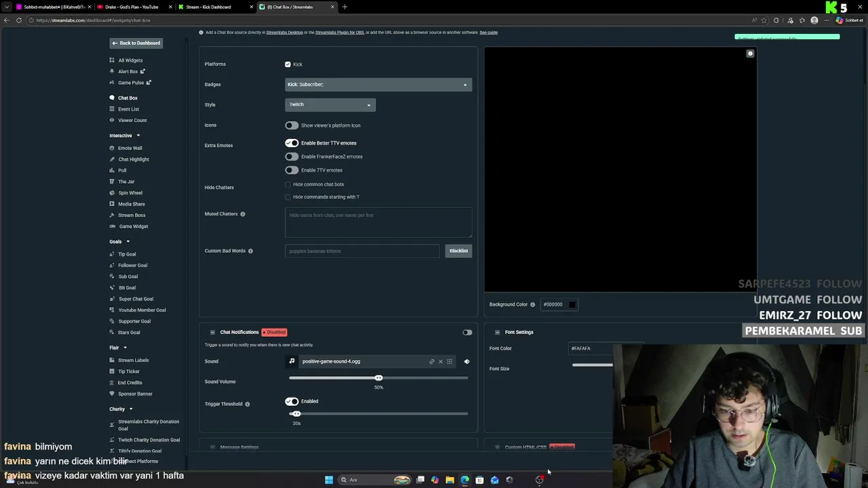The height and width of the screenshot is (488, 868).
Task: Open the Follower Goal sidebar item
Action: pos(132,265)
